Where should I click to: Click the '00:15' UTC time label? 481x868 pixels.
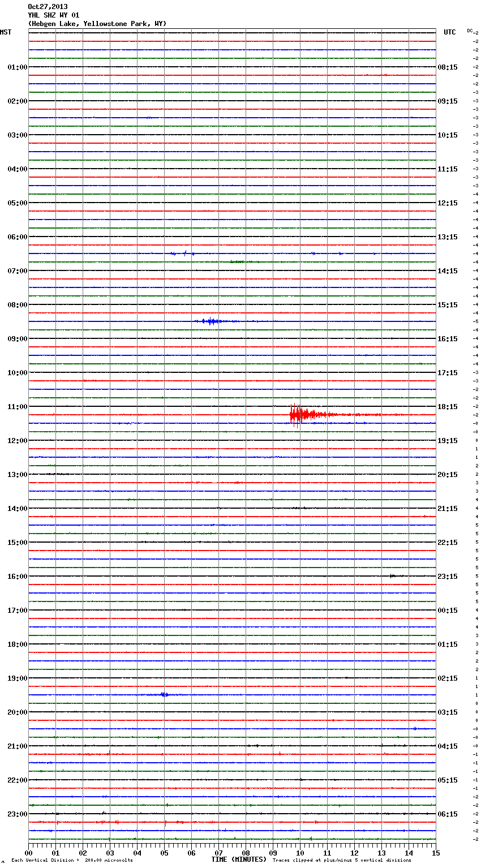(448, 610)
